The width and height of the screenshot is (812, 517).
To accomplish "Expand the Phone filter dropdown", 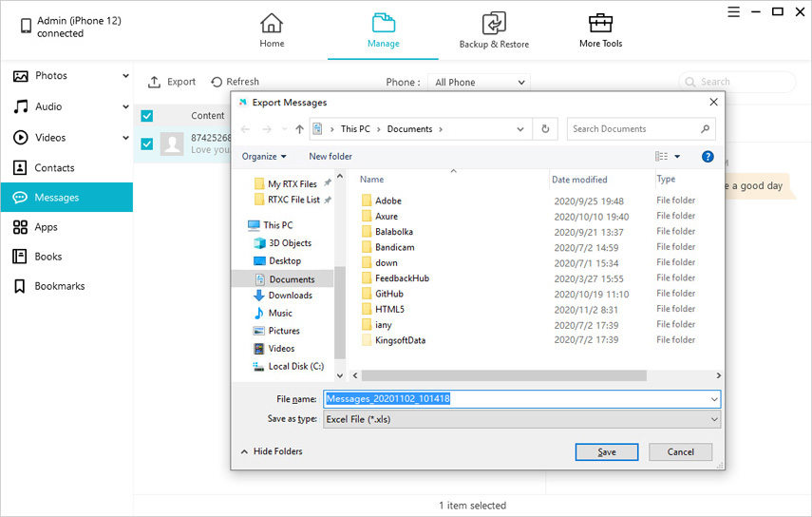I will click(x=479, y=83).
